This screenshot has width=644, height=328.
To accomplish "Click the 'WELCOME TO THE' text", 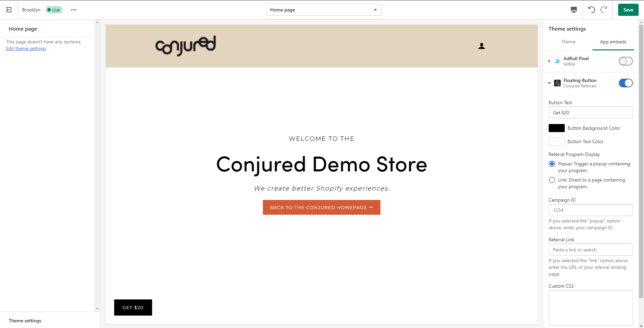I will (321, 139).
